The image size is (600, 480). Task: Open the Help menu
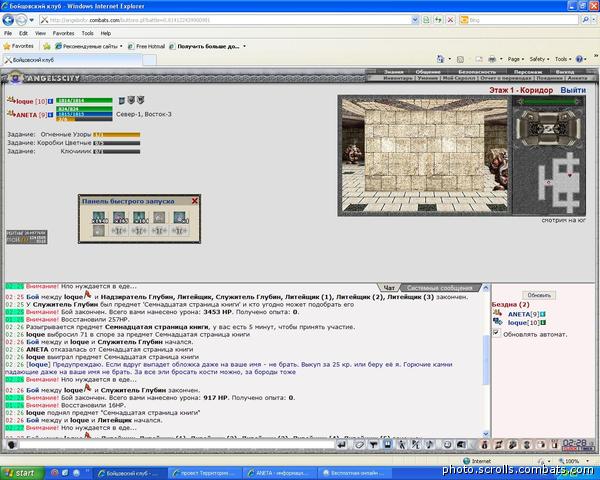click(x=106, y=33)
